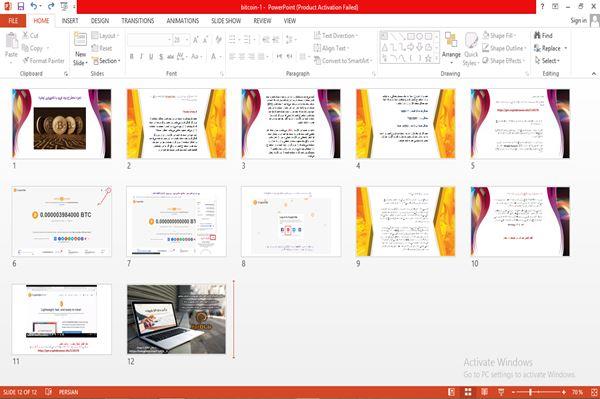600x399 pixels.
Task: Open the FILE tab
Action: pyautogui.click(x=13, y=21)
